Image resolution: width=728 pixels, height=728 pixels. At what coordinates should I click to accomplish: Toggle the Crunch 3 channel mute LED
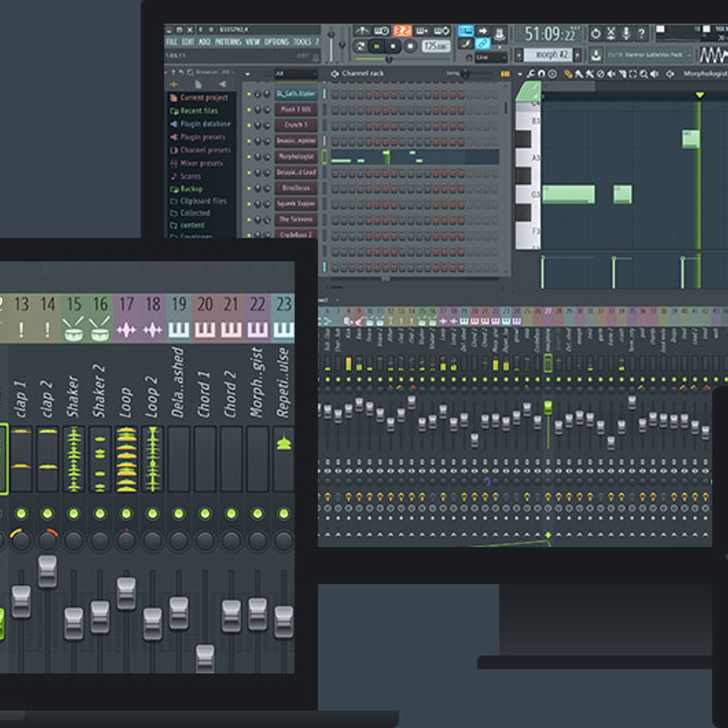point(249,125)
